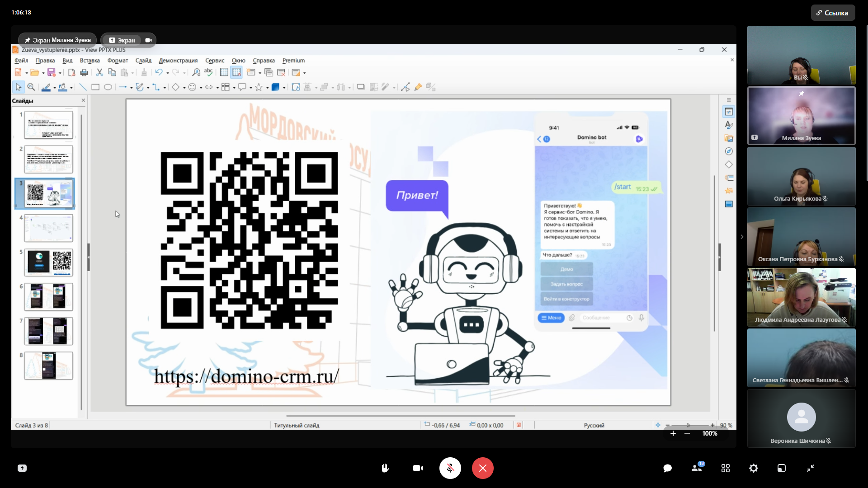The image size is (868, 488).
Task: Select the Ellipse shape tool
Action: [x=108, y=87]
